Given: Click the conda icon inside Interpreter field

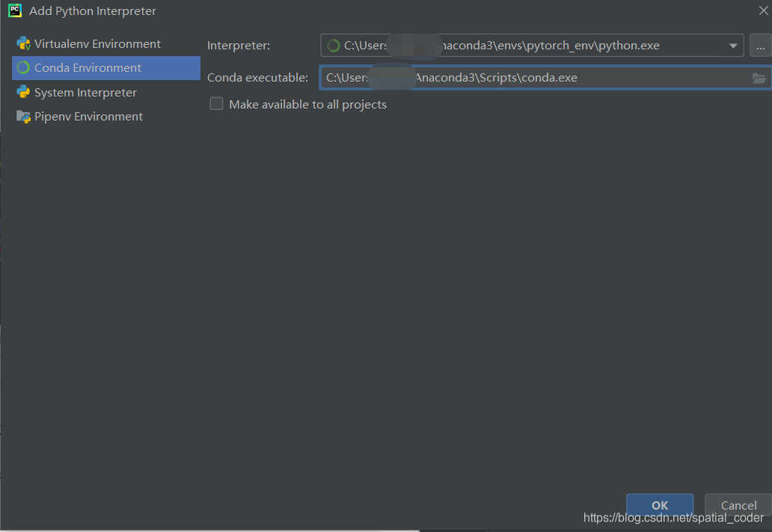Looking at the screenshot, I should 334,46.
